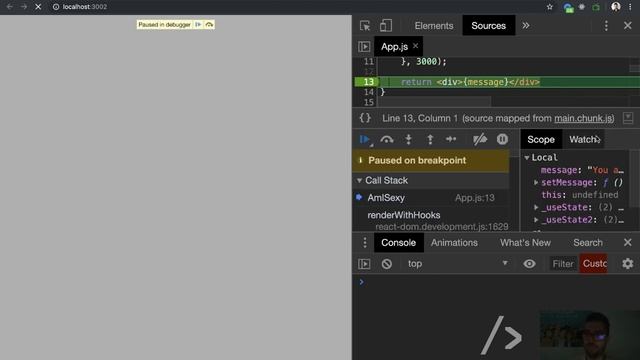
Task: Go back in browser history
Action: coord(10,7)
